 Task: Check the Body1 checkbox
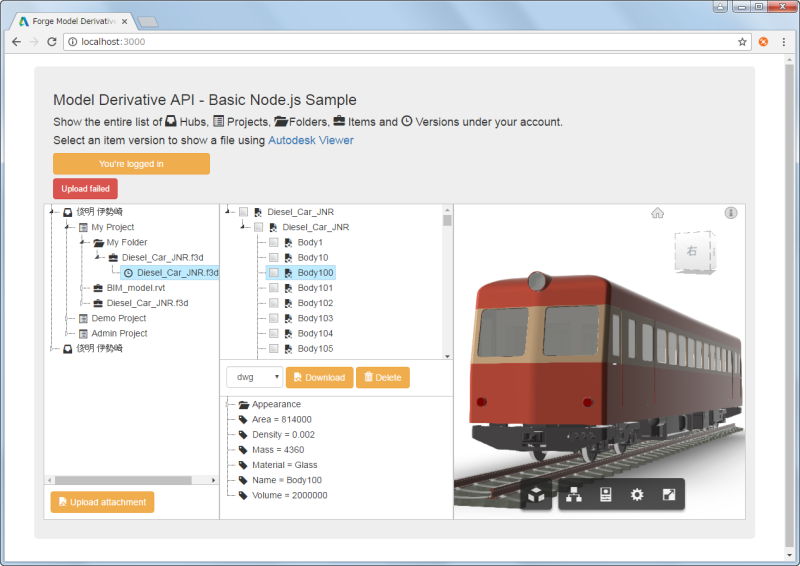click(273, 242)
